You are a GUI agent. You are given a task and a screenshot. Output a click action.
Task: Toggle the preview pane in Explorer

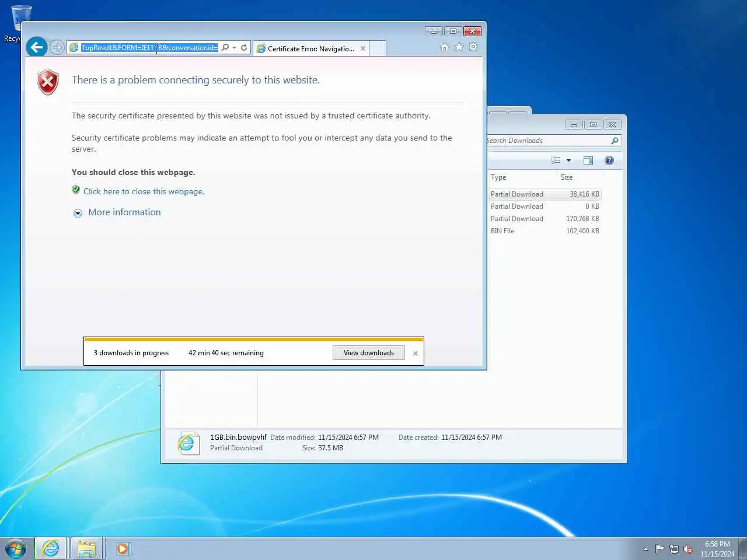pos(588,160)
